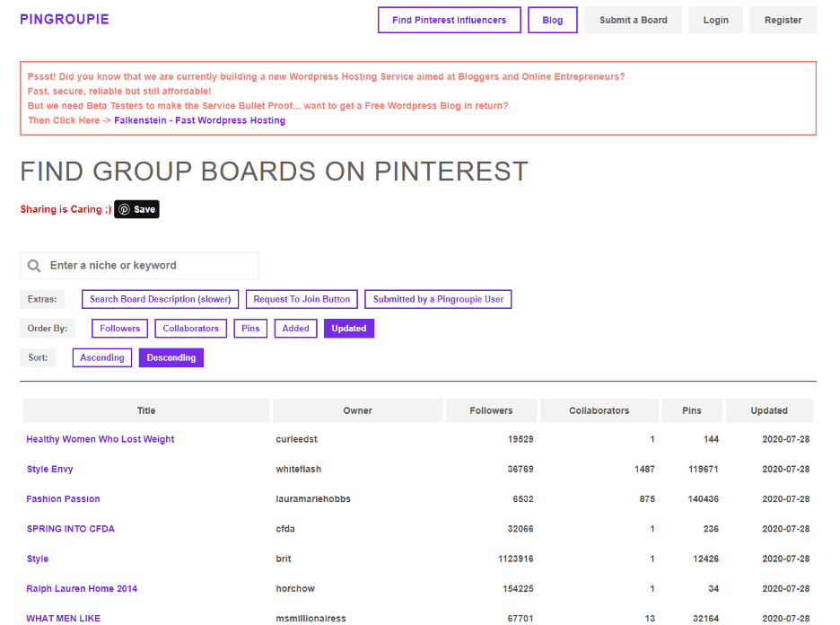
Task: Toggle the Submitted by a Pingroupie User filter
Action: pos(437,298)
